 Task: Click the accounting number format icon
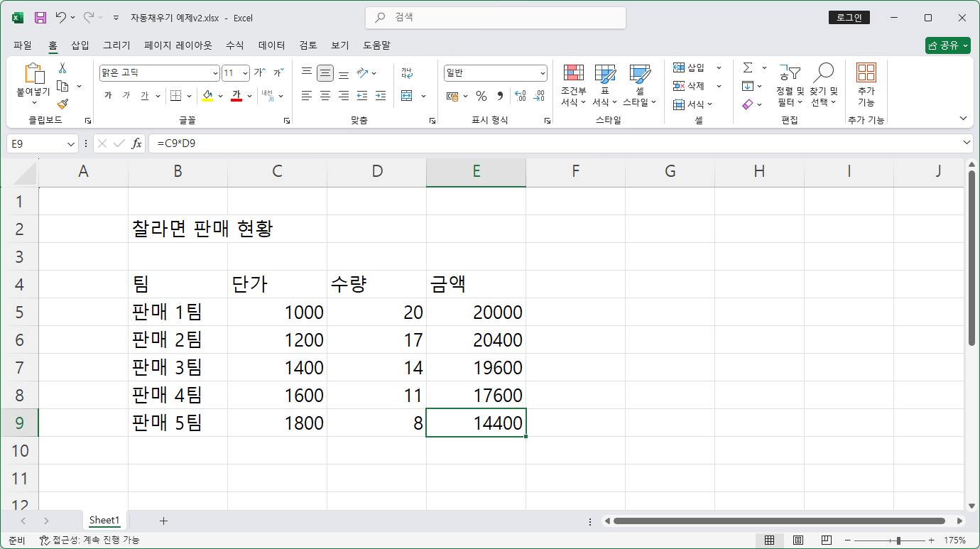click(452, 96)
